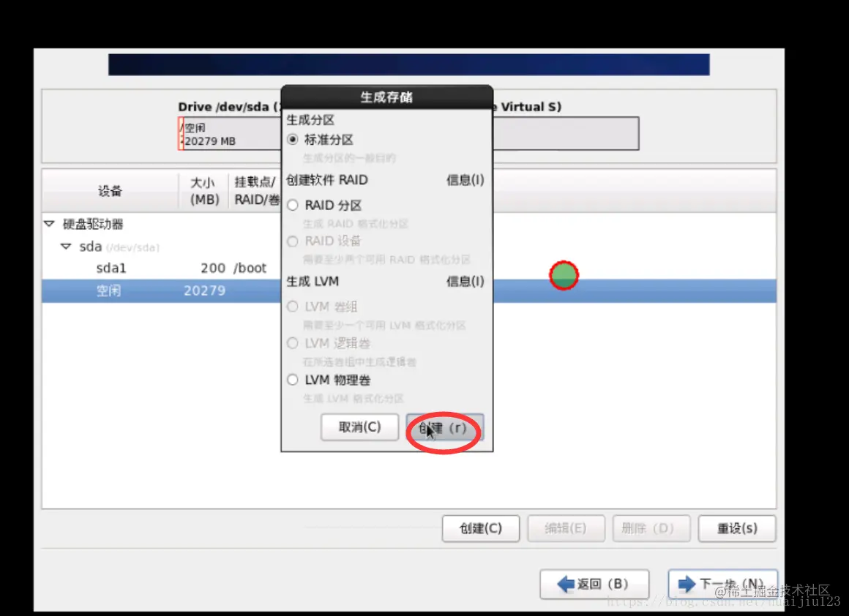
Task: Click the 大小(MB) column header
Action: pos(204,190)
